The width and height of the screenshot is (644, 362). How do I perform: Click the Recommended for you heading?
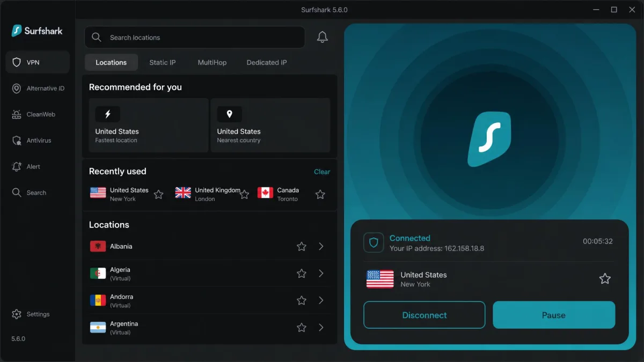pos(135,87)
